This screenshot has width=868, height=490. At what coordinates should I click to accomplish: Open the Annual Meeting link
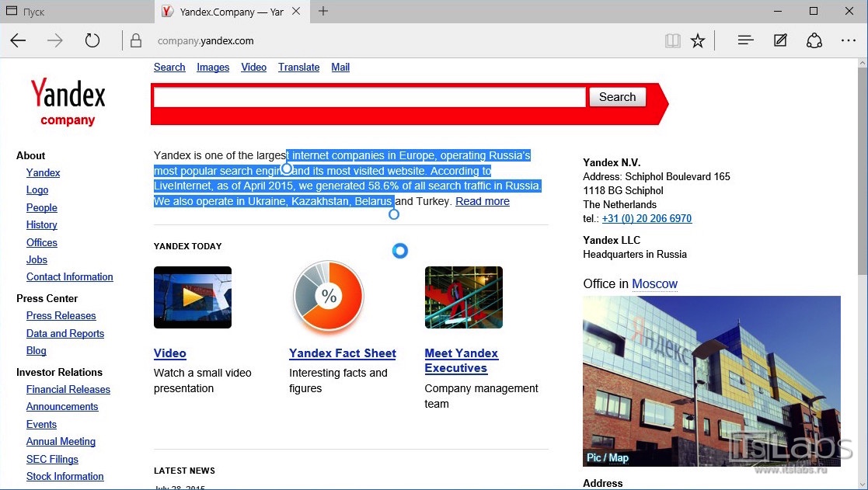coord(61,442)
